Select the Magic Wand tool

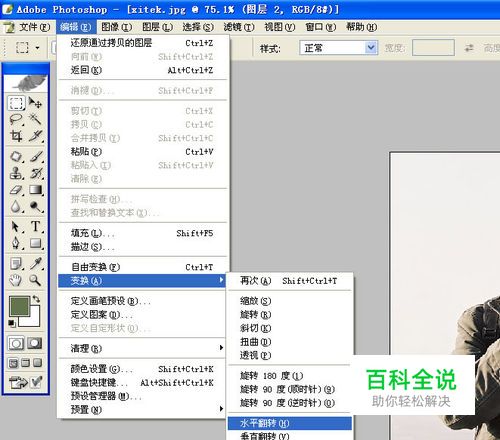click(x=35, y=119)
